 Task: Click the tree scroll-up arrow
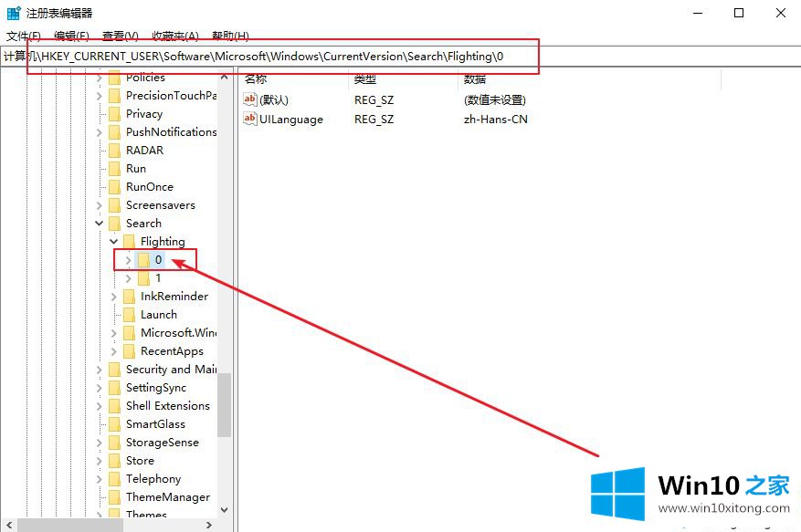225,78
